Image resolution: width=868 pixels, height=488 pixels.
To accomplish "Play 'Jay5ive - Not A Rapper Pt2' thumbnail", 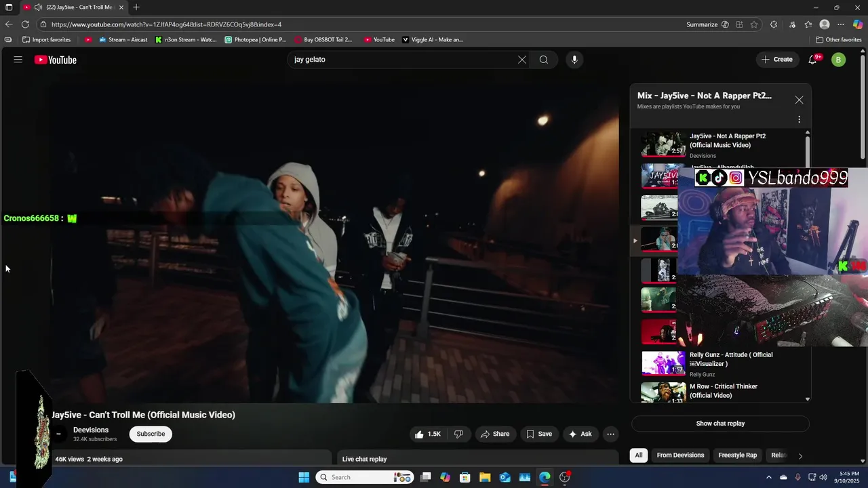I will pos(663,144).
